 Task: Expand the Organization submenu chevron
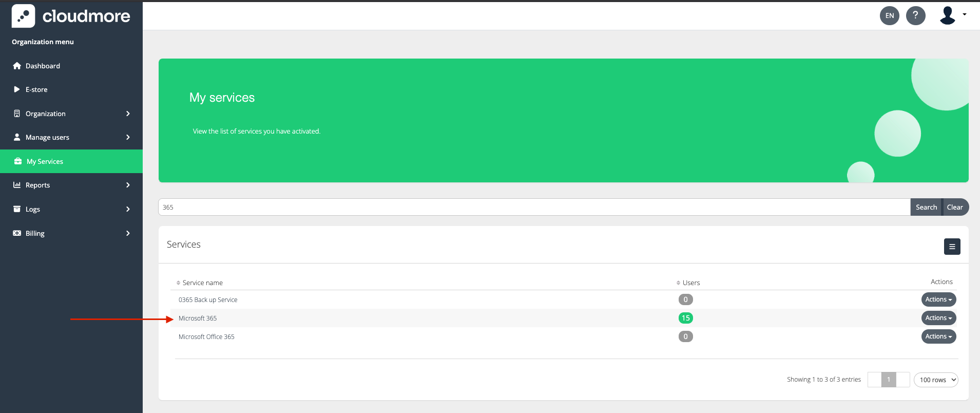tap(128, 114)
